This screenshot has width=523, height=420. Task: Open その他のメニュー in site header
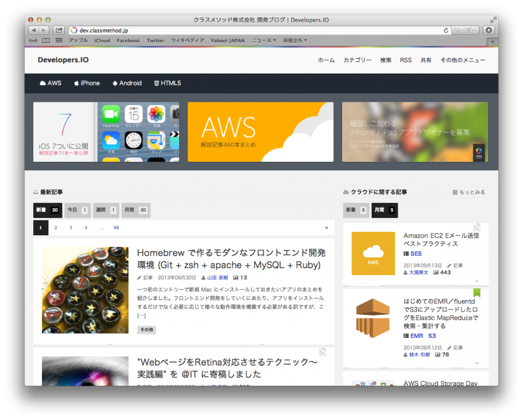pos(463,60)
